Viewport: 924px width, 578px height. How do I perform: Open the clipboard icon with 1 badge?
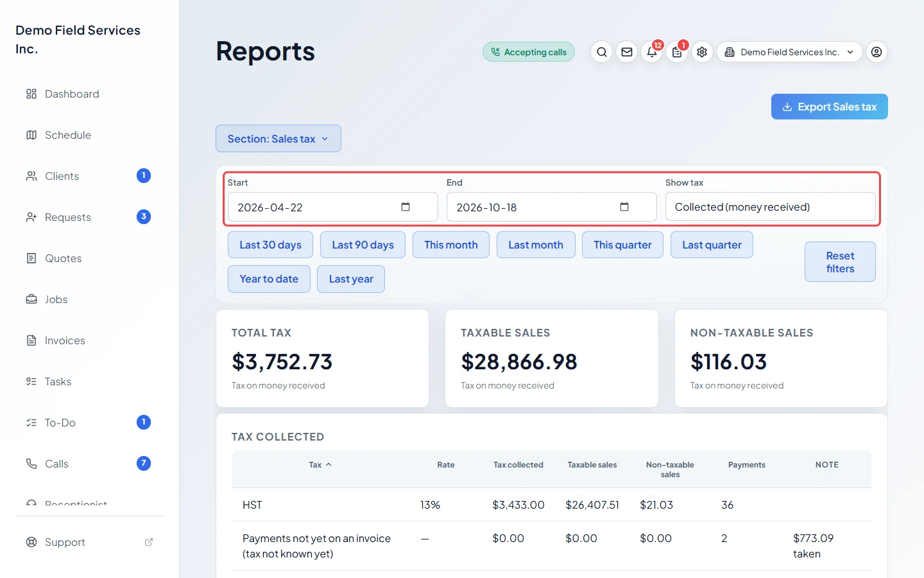point(677,52)
